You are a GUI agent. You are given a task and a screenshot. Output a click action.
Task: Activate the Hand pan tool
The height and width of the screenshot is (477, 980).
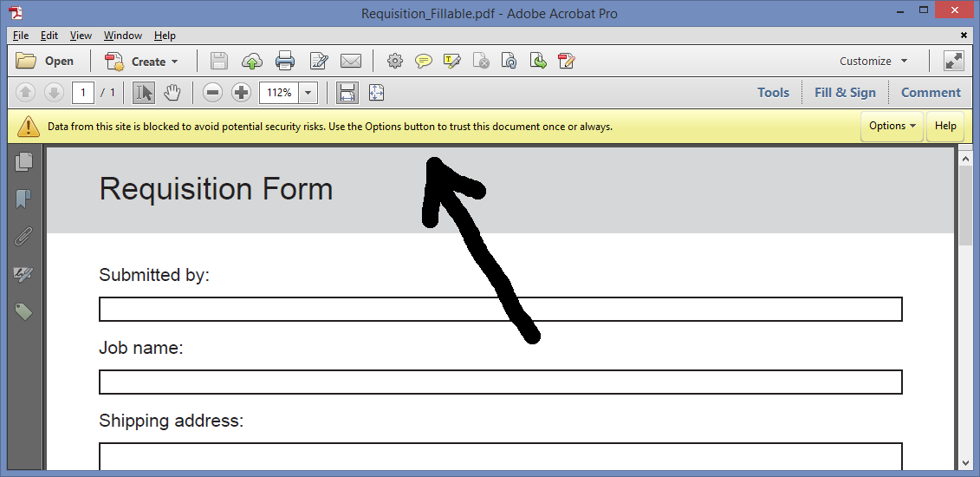(172, 93)
